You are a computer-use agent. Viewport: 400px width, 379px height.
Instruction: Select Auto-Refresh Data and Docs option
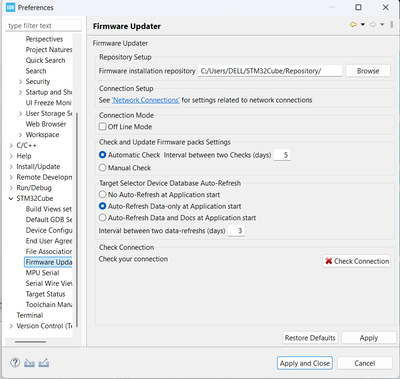(103, 218)
